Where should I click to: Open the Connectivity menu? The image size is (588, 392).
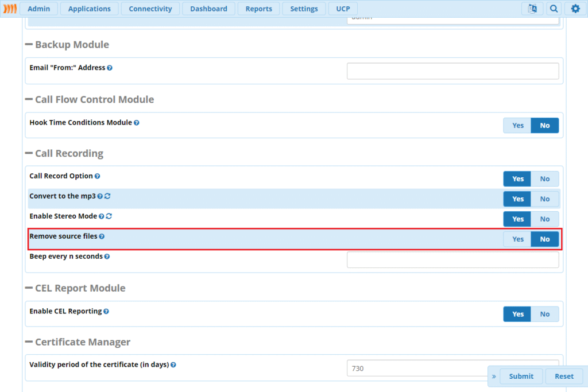(x=150, y=9)
